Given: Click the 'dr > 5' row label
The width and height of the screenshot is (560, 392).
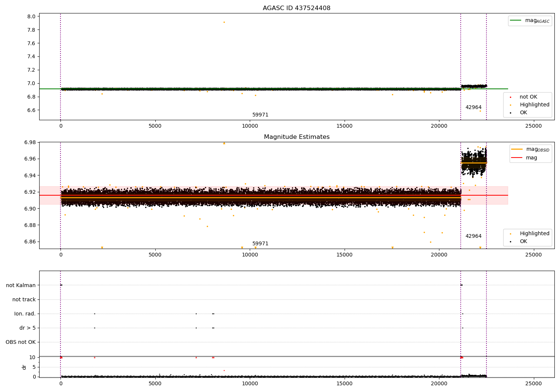Looking at the screenshot, I should pyautogui.click(x=28, y=328).
